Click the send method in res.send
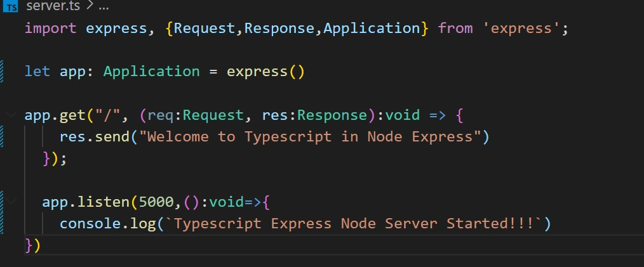The height and width of the screenshot is (267, 644). pos(112,136)
